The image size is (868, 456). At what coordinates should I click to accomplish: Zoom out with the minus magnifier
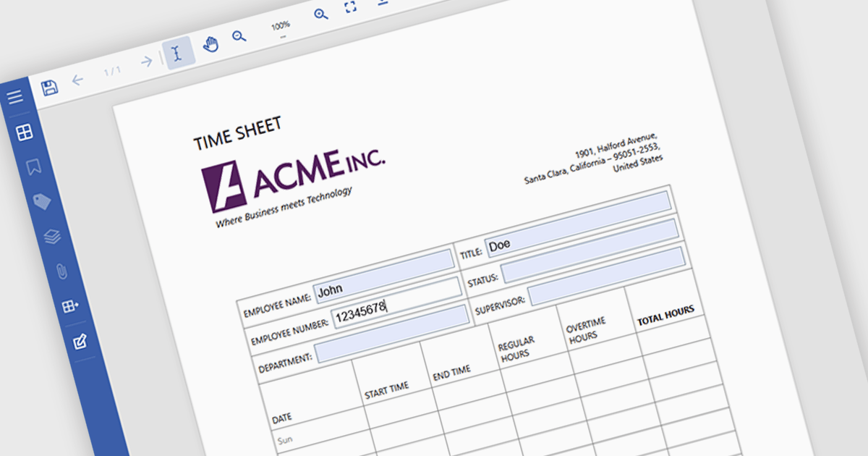coord(239,36)
